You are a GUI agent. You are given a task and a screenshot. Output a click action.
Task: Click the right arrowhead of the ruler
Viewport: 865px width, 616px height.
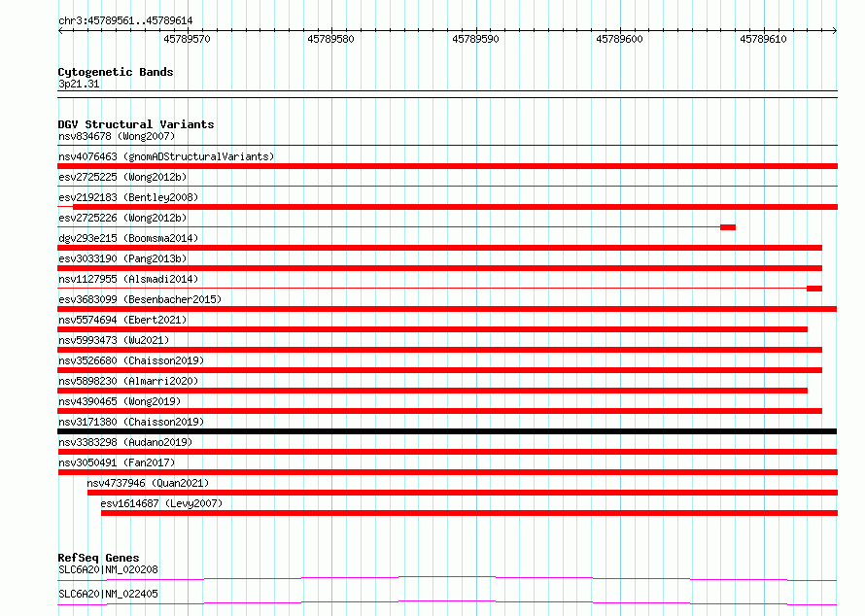[834, 30]
